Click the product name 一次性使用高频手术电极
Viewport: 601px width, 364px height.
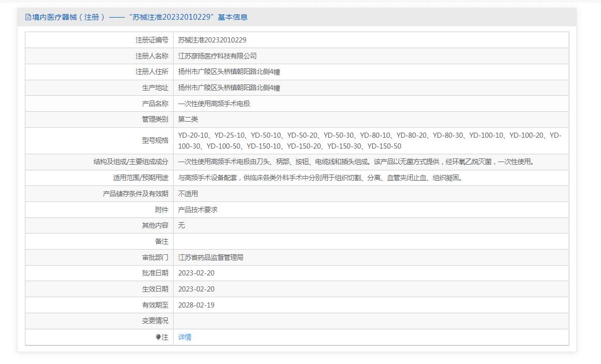214,104
